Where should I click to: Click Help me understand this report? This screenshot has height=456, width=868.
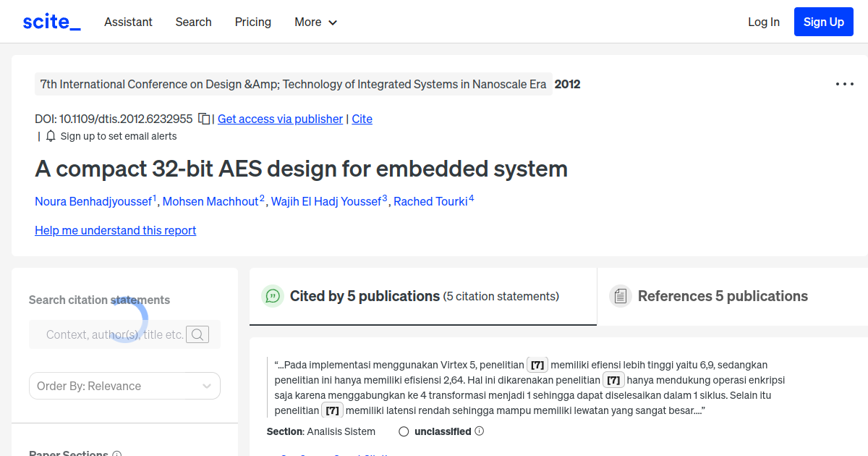point(115,230)
